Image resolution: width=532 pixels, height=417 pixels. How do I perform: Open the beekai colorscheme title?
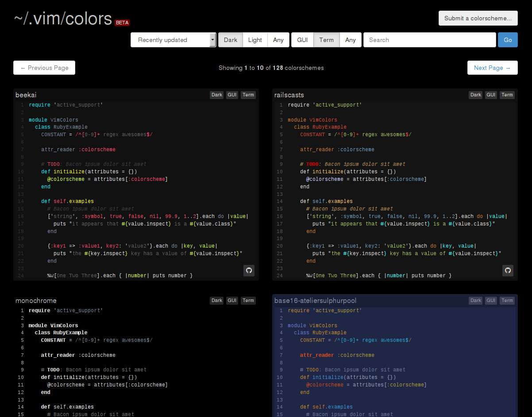[x=26, y=95]
